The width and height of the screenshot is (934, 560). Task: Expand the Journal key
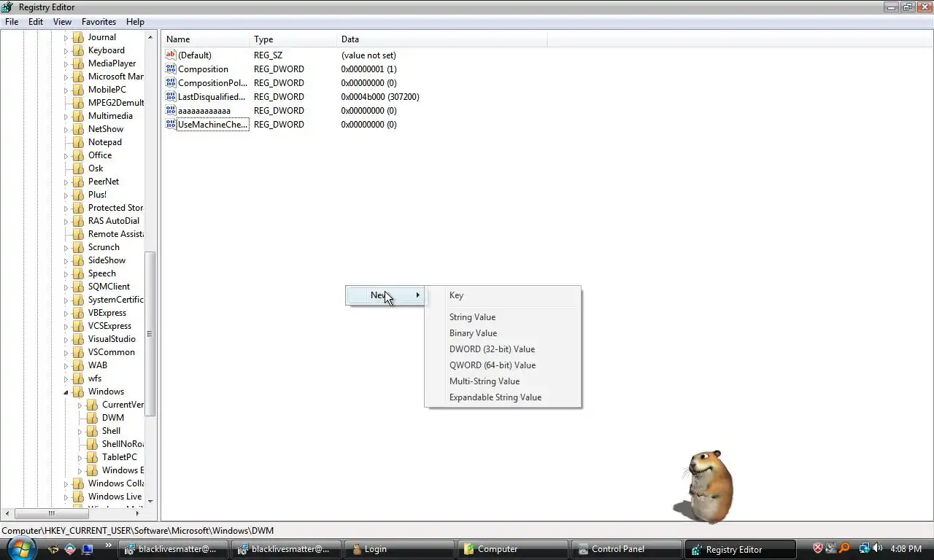pyautogui.click(x=66, y=37)
